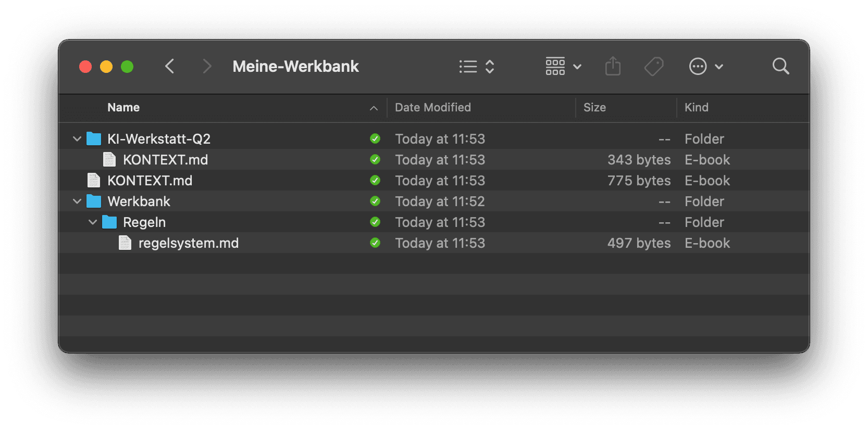The width and height of the screenshot is (868, 430).
Task: Go forward with the right chevron
Action: [207, 66]
